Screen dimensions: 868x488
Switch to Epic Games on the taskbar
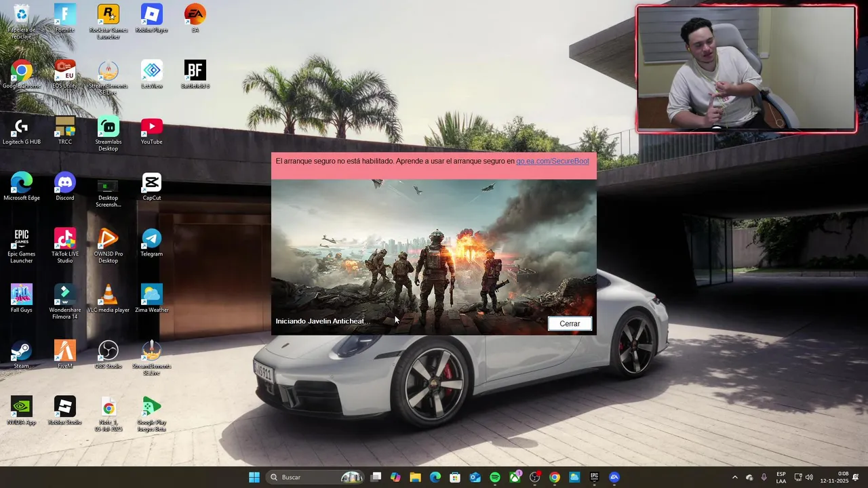(x=594, y=477)
